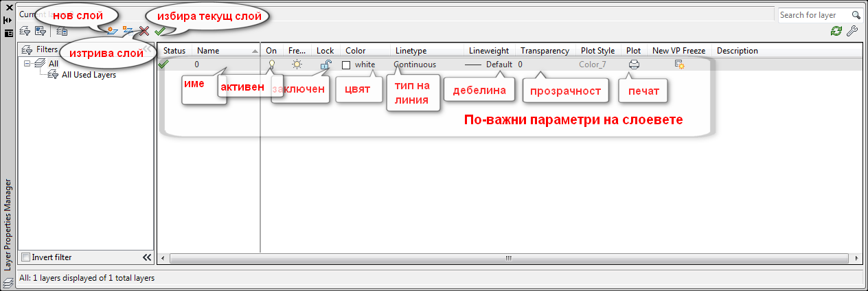This screenshot has width=868, height=291.
Task: Refresh the layer list with green arrows
Action: [836, 31]
